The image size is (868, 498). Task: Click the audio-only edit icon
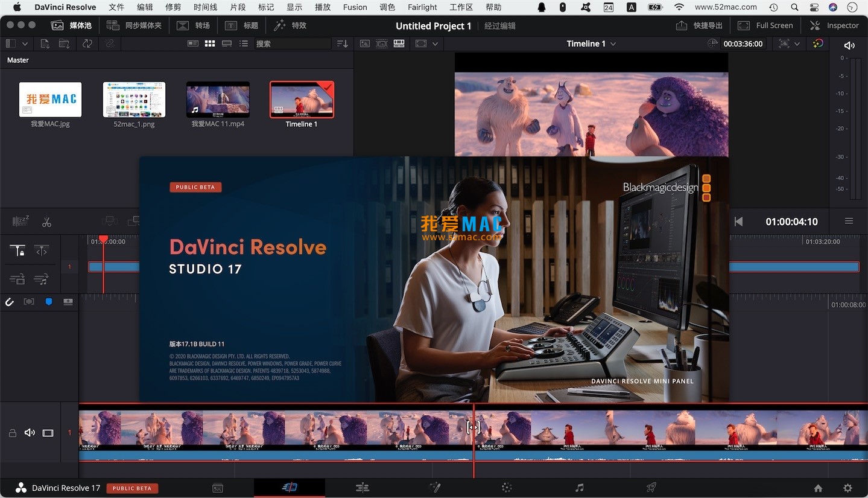[x=42, y=279]
